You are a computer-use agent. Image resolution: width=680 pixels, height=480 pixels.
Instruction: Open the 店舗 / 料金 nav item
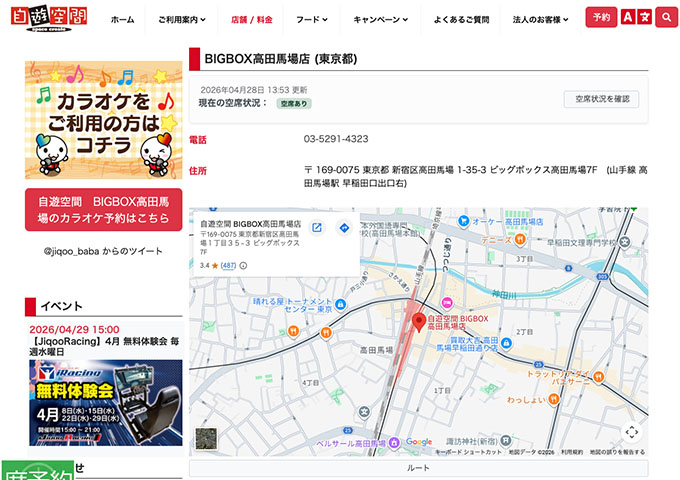click(x=252, y=20)
